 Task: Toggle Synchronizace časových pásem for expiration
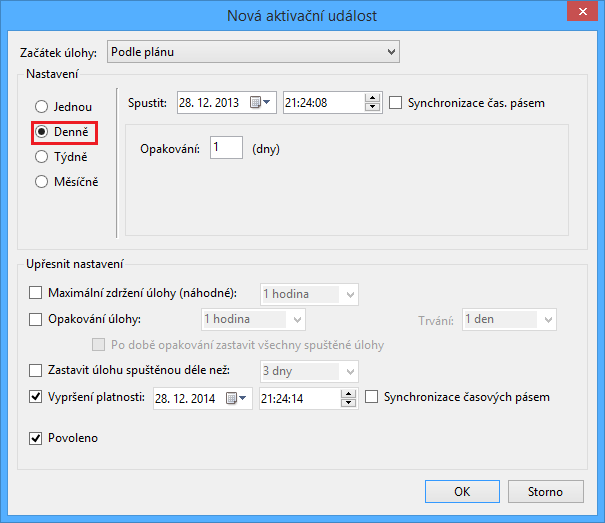[373, 397]
